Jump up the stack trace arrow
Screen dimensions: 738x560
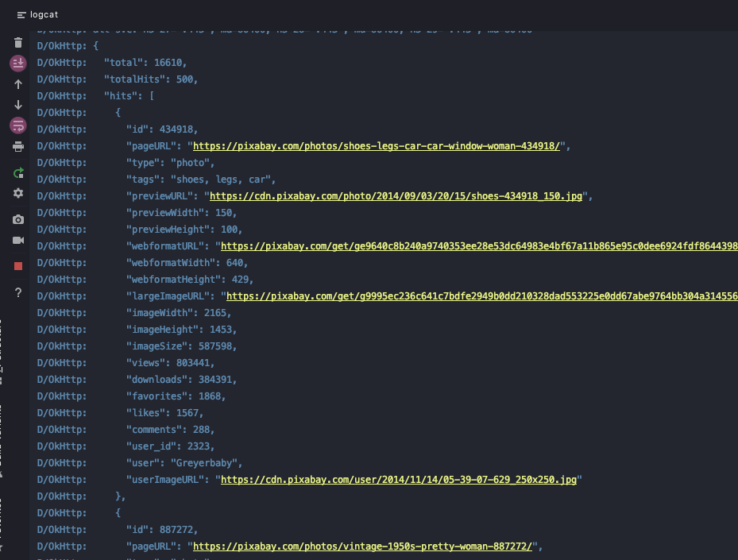pos(18,84)
